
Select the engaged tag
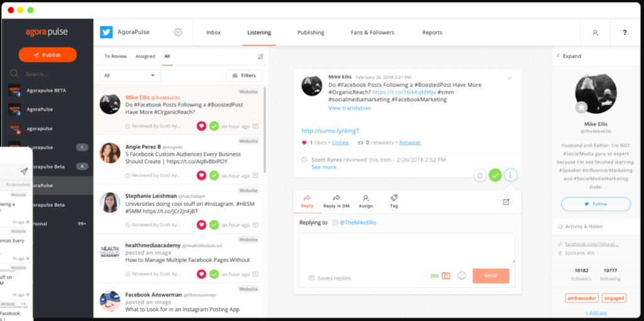click(614, 298)
